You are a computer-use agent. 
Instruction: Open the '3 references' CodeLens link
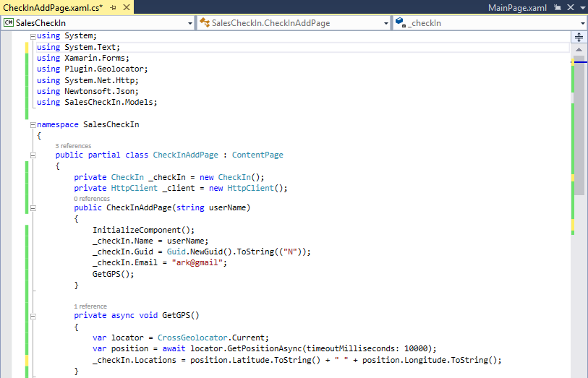(73, 146)
